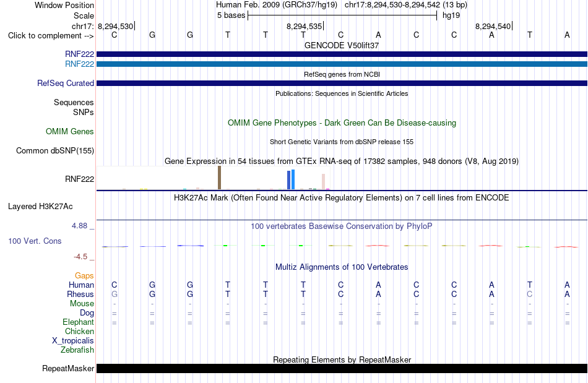Click the Zebrafish alignment row label
This screenshot has height=383, width=588.
pos(77,350)
